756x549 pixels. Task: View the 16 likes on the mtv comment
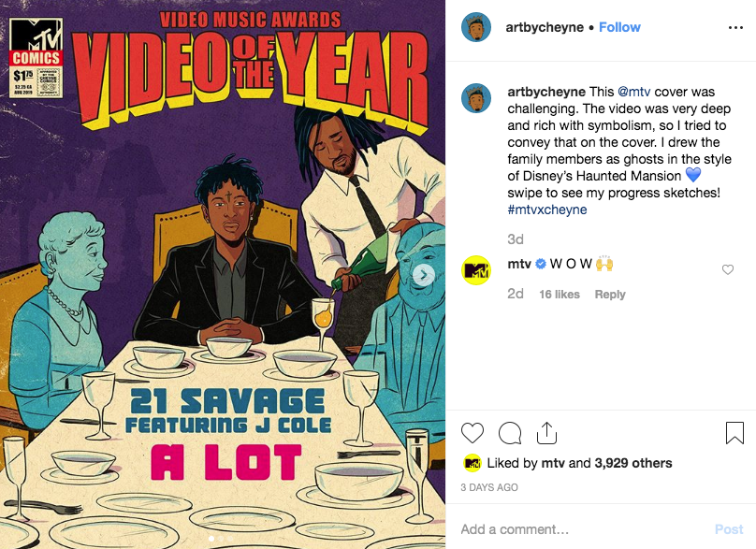[560, 294]
